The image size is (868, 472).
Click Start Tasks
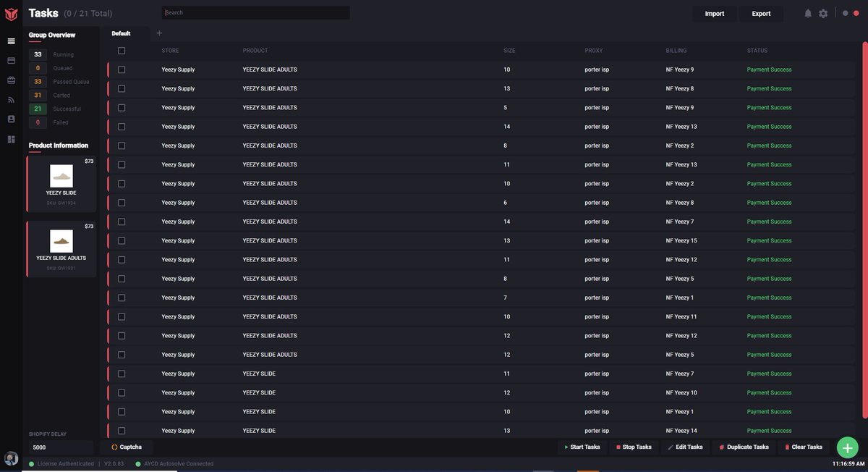pyautogui.click(x=582, y=447)
